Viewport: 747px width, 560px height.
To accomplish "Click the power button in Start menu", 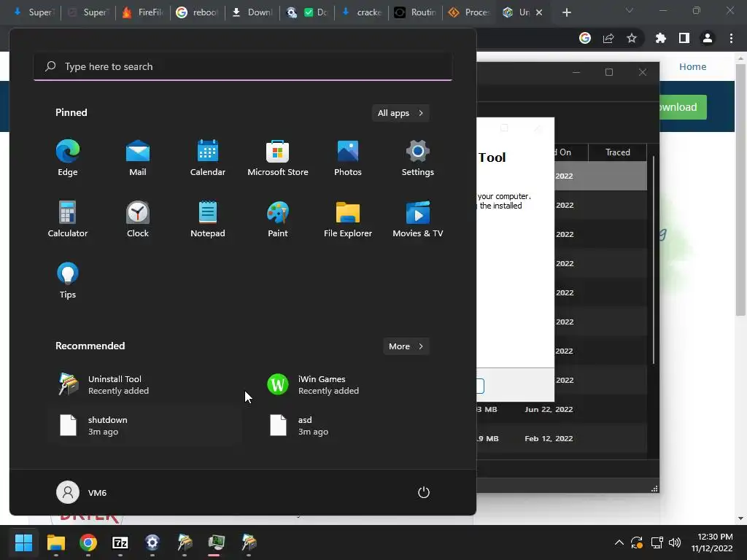I will 424,492.
